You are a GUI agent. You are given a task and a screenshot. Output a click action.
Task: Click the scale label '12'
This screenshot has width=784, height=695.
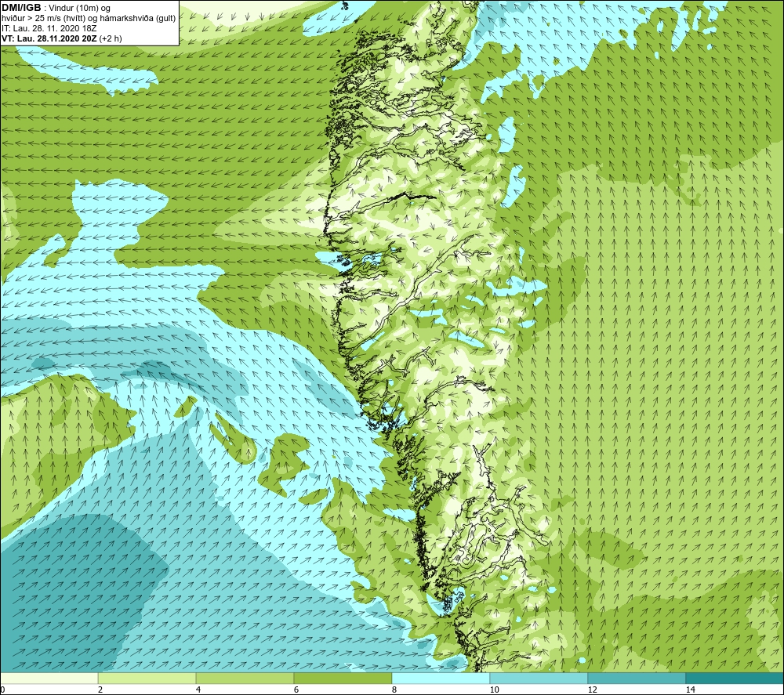[x=592, y=690]
